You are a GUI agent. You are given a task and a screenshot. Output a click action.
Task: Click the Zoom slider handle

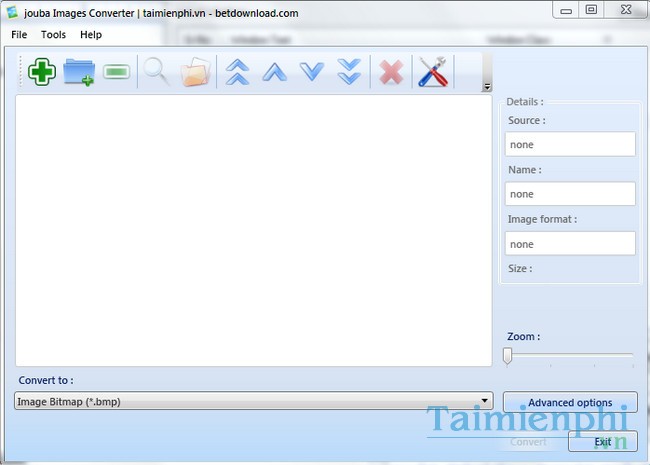507,356
